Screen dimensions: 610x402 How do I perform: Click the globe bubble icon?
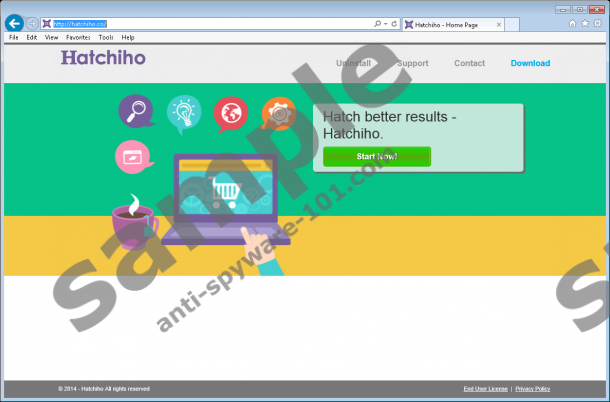point(231,114)
